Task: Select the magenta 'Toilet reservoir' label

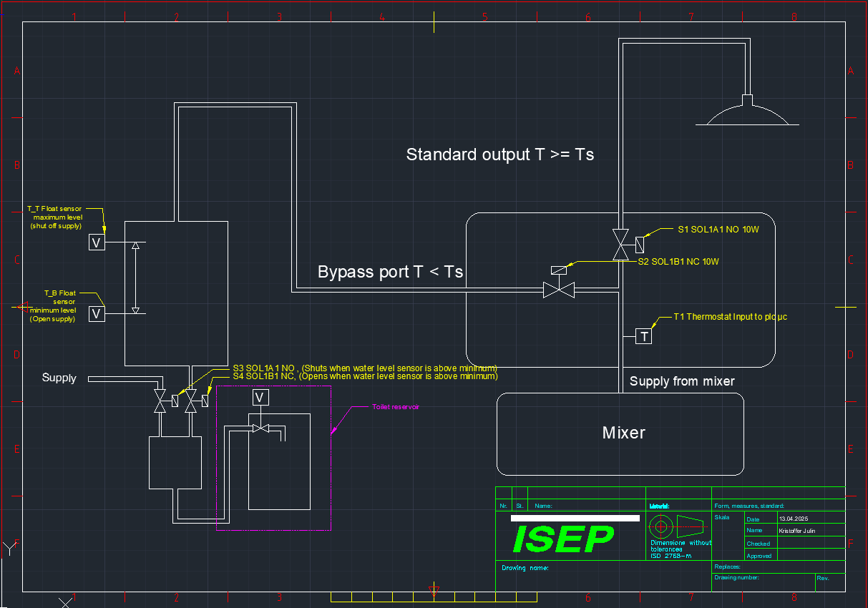Action: 395,406
